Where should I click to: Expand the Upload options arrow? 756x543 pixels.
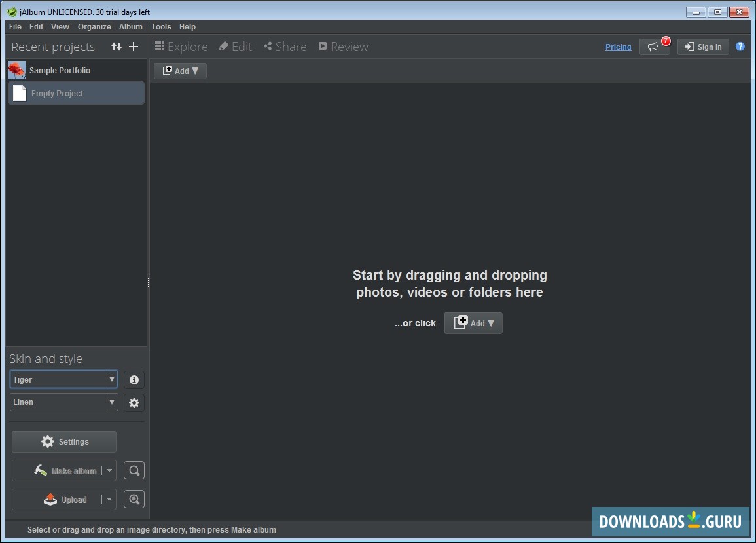tap(109, 500)
